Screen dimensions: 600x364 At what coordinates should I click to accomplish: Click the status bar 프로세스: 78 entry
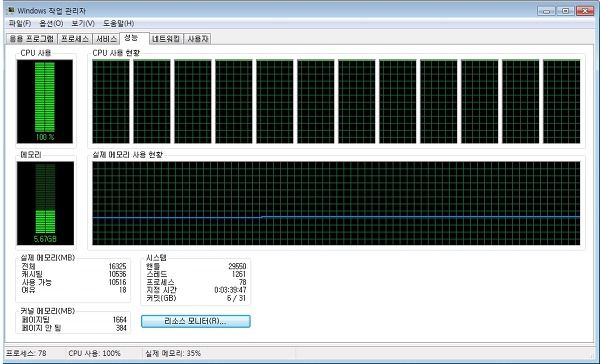point(26,353)
